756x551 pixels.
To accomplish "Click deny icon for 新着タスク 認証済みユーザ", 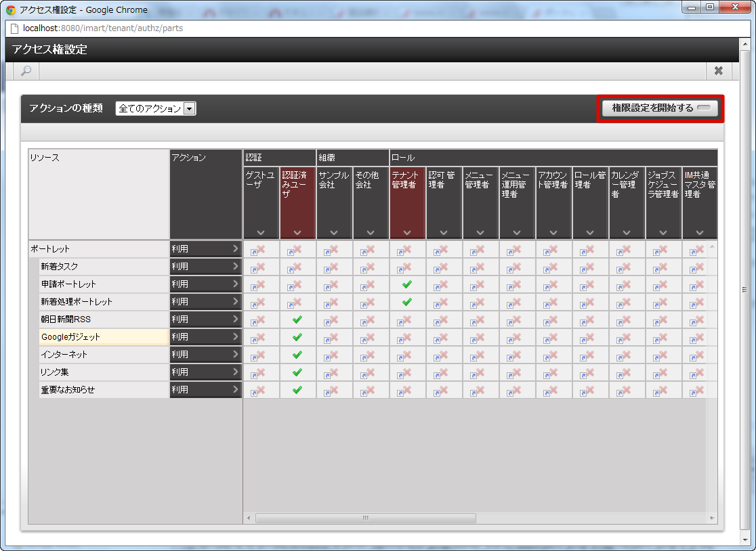I will pyautogui.click(x=295, y=267).
